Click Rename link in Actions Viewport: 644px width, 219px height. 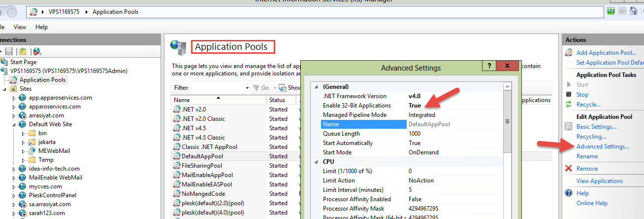tap(587, 156)
